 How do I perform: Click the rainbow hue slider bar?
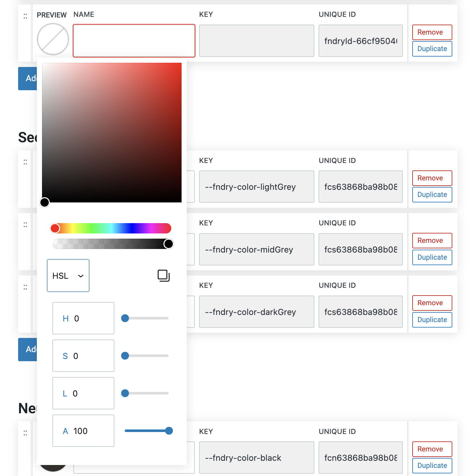[x=111, y=228]
